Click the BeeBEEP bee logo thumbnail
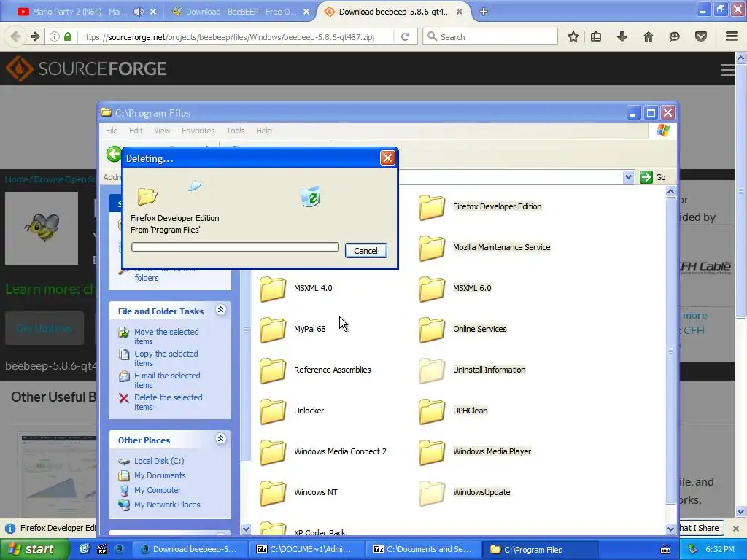 [42, 228]
